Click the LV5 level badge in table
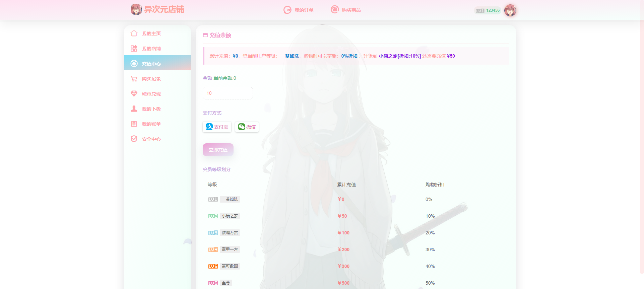 (213, 266)
